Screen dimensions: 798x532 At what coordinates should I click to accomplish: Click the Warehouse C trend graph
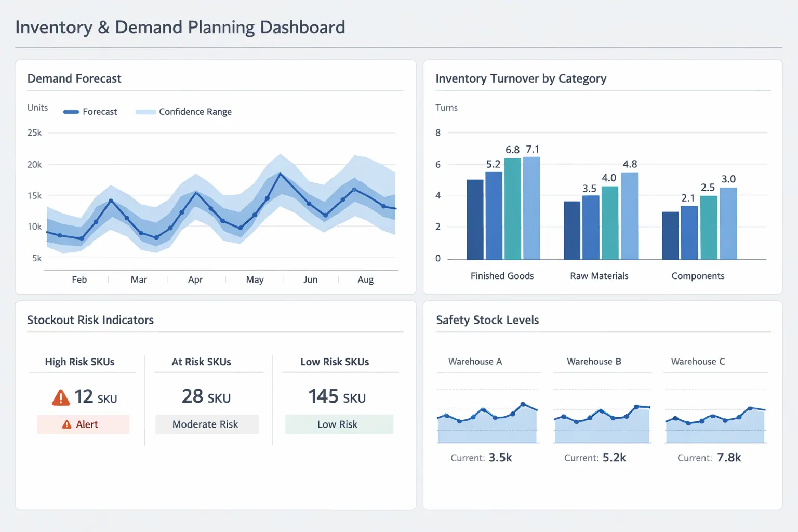pos(715,421)
